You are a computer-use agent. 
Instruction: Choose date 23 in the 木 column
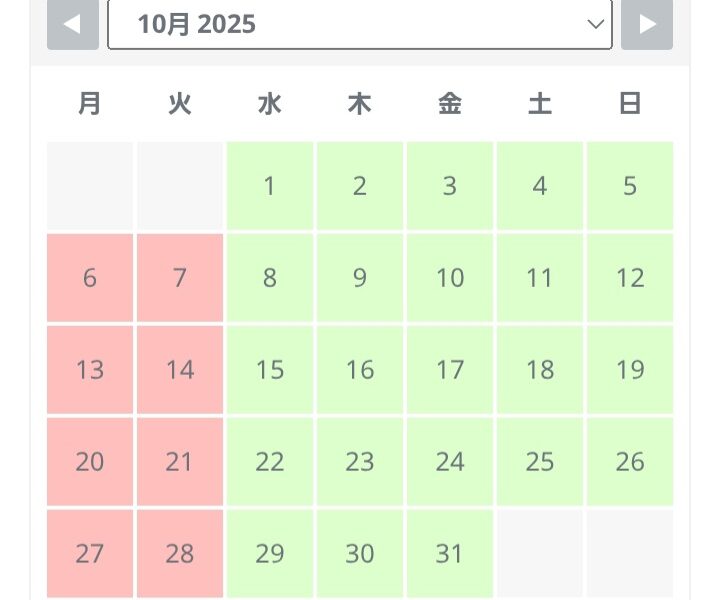coord(360,462)
